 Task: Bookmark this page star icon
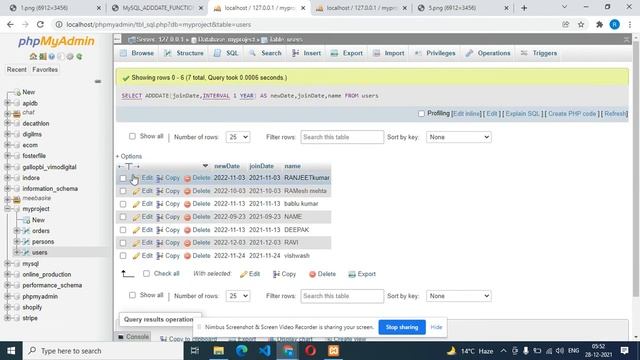coord(581,24)
